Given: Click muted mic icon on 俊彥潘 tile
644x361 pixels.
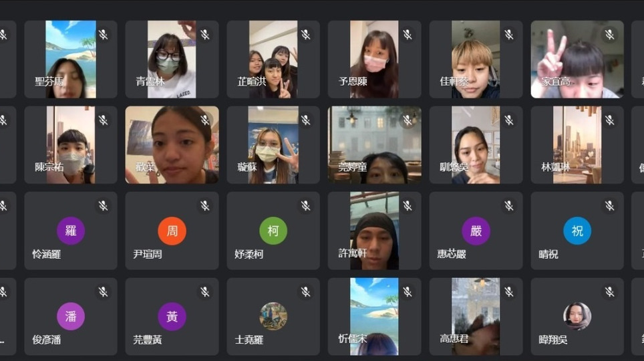Looking at the screenshot, I should pyautogui.click(x=103, y=292).
